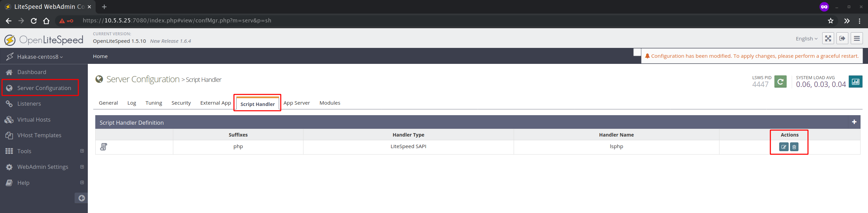Click the log out icon
Image resolution: width=868 pixels, height=213 pixels.
842,38
